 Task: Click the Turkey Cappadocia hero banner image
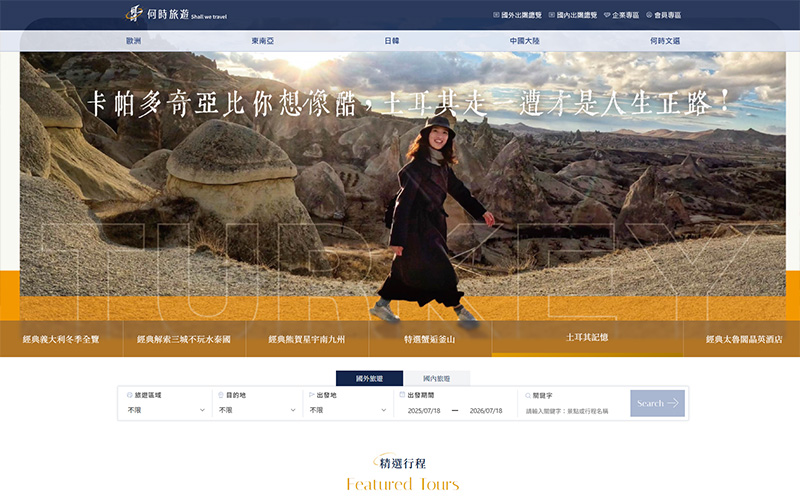coord(403,186)
